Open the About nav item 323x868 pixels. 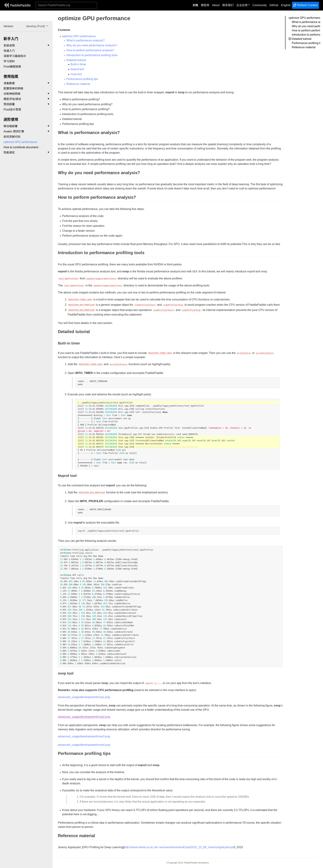(216, 5)
